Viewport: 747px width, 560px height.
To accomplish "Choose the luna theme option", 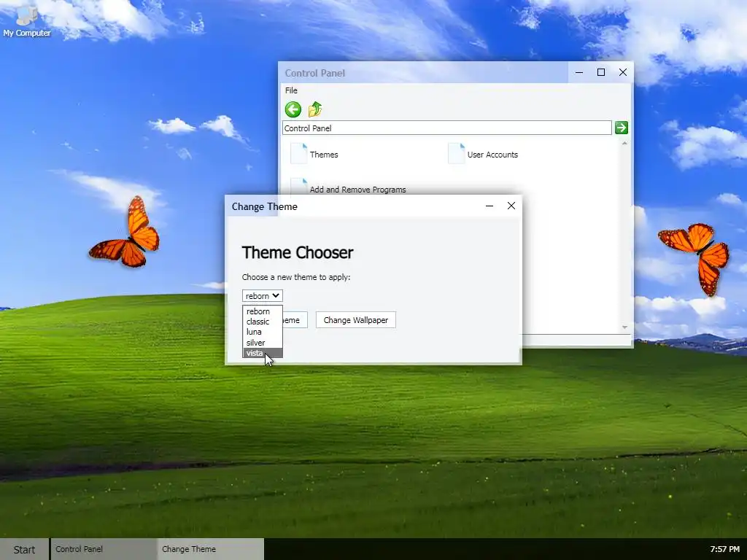I will (x=263, y=332).
